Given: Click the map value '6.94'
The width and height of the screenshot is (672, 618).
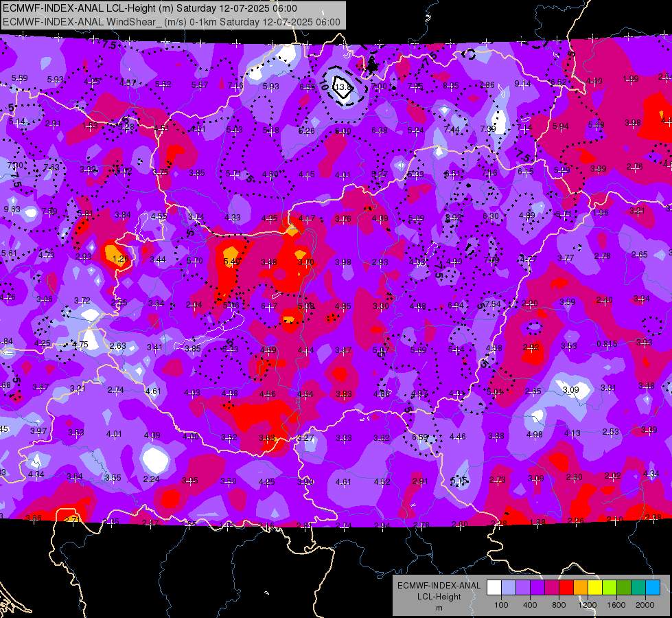Looking at the screenshot, I should pos(456,306).
